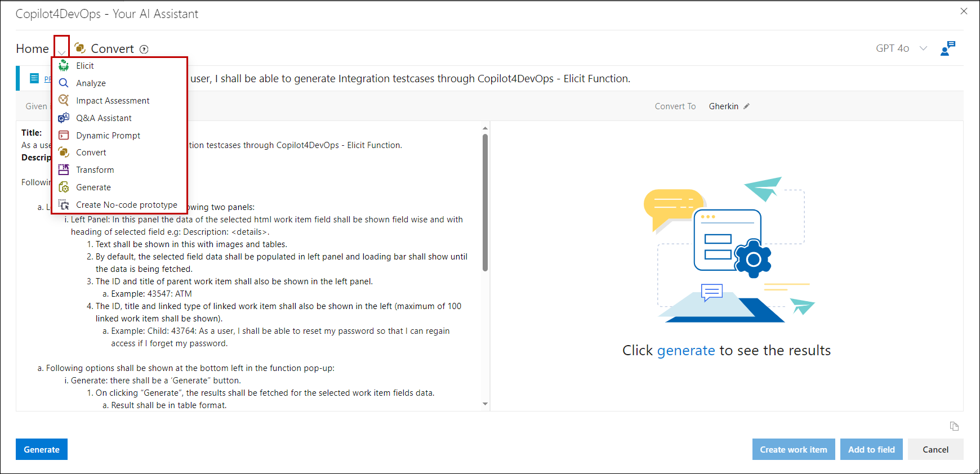Edit the Gherkin format with pencil icon
The image size is (980, 474).
click(x=747, y=106)
